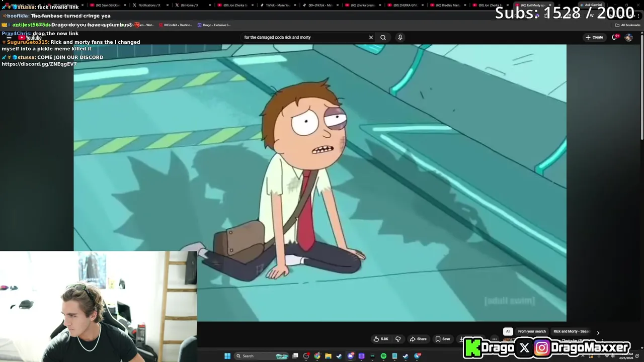
Task: Open the YouTube guide hamburger menu
Action: [x=9, y=37]
